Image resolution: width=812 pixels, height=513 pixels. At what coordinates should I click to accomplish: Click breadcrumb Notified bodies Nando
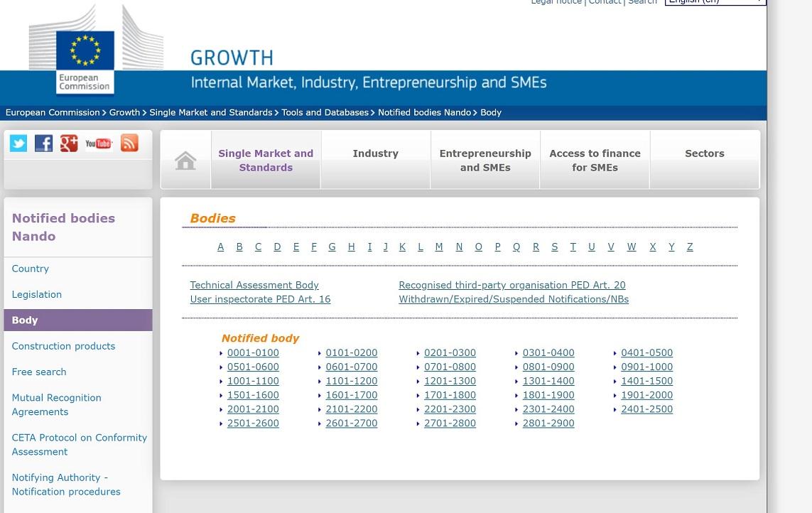[x=424, y=112]
